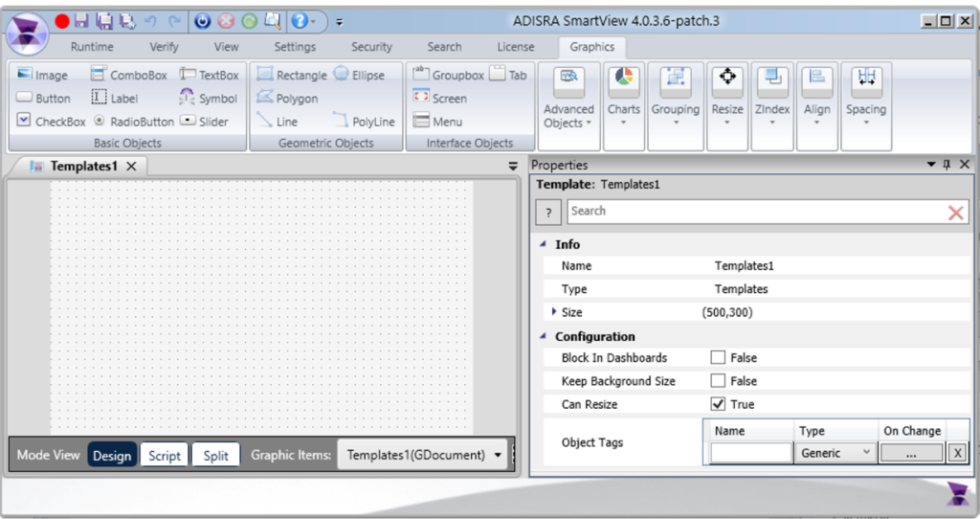Viewport: 980px width, 519px height.
Task: Uncheck the Can Resize checkbox
Action: click(x=718, y=404)
